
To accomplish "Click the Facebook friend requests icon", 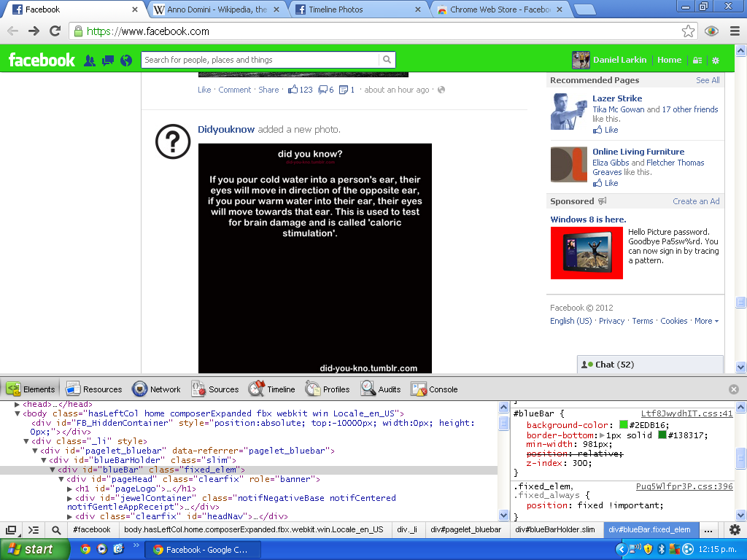I will coord(89,61).
